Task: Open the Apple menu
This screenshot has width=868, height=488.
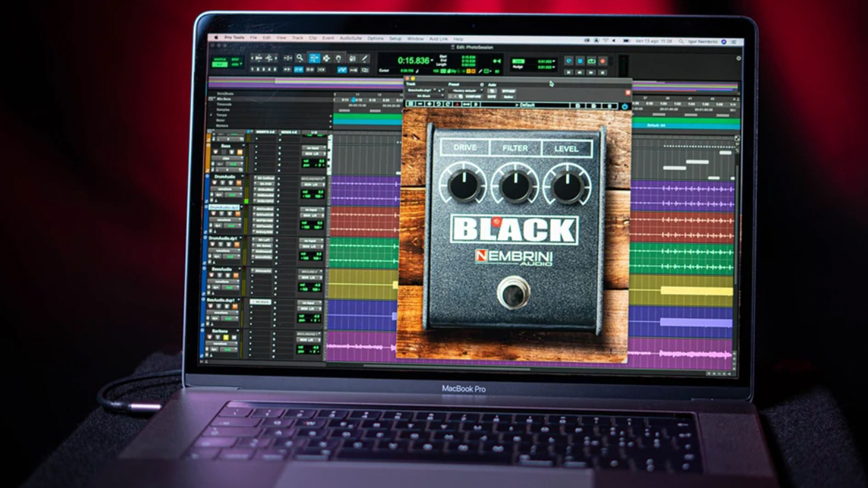Action: (216, 37)
